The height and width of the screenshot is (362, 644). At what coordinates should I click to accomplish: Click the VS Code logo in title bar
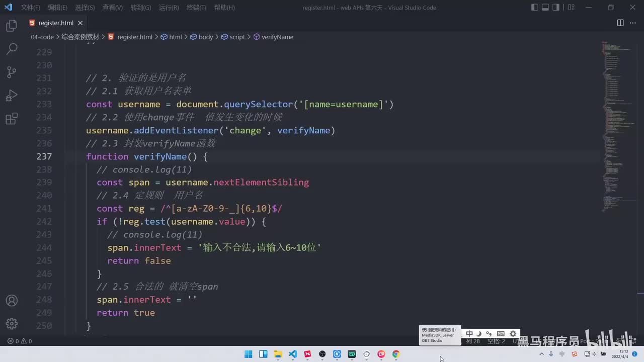click(x=8, y=8)
